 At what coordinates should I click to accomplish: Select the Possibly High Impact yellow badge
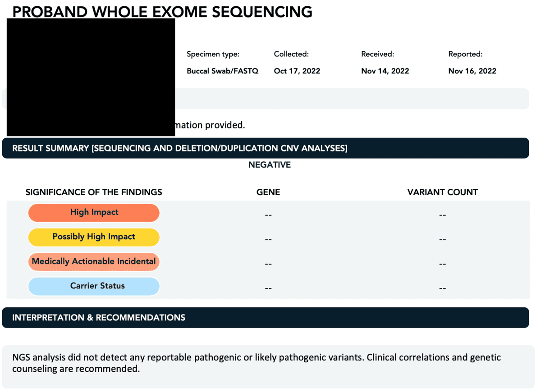click(x=94, y=237)
